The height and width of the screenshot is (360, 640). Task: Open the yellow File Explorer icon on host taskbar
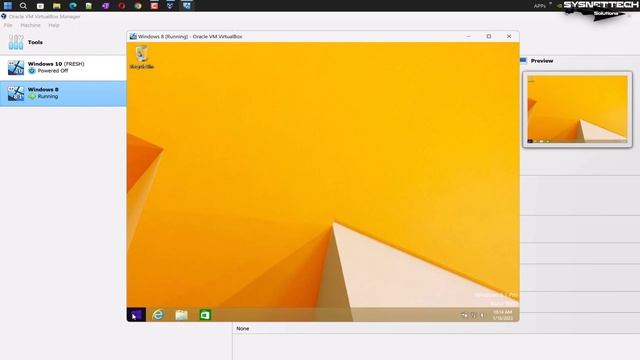coord(57,6)
